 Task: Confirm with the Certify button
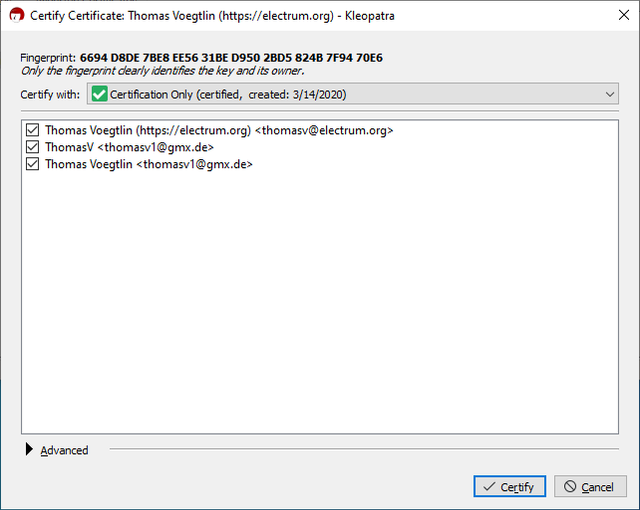[509, 486]
